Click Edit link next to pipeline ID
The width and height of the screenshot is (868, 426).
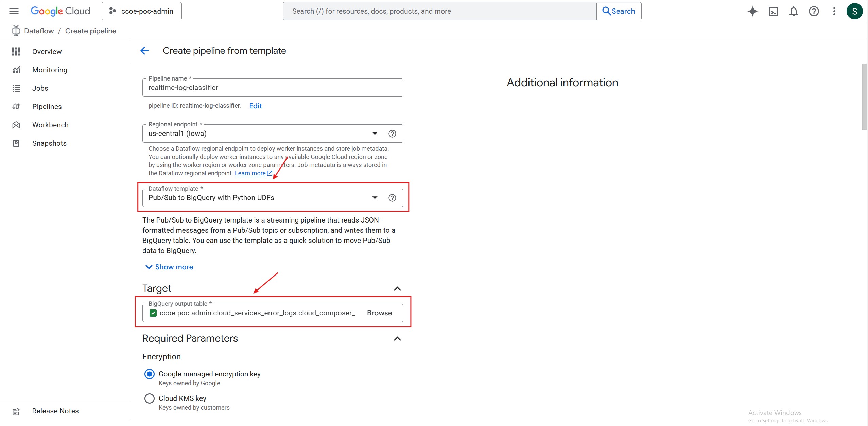(255, 106)
